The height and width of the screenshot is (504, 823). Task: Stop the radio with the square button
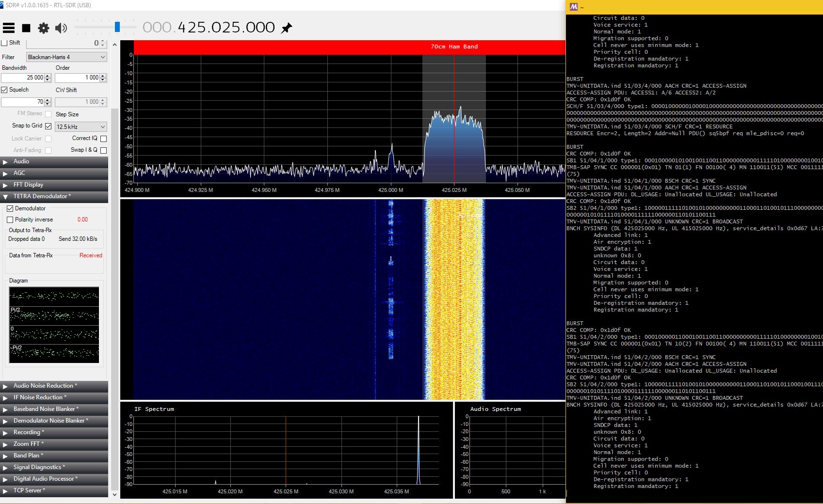26,28
